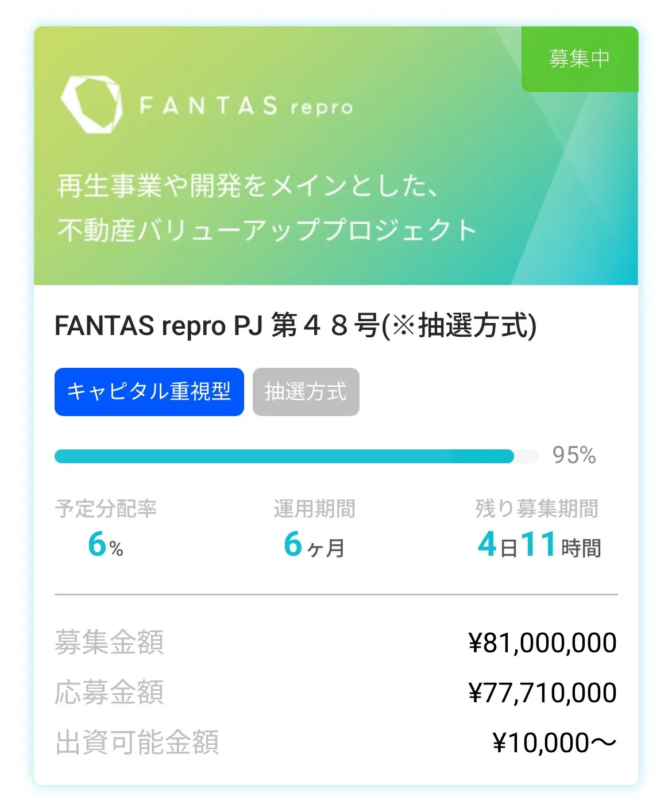Click the 残り募集期間 label
The width and height of the screenshot is (672, 804).
click(x=537, y=509)
